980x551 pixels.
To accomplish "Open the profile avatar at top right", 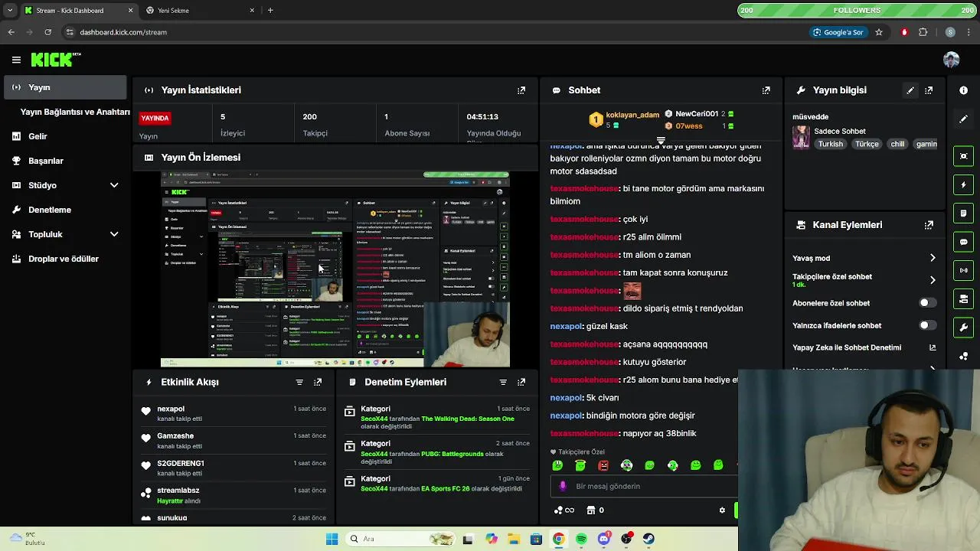I will coord(952,60).
